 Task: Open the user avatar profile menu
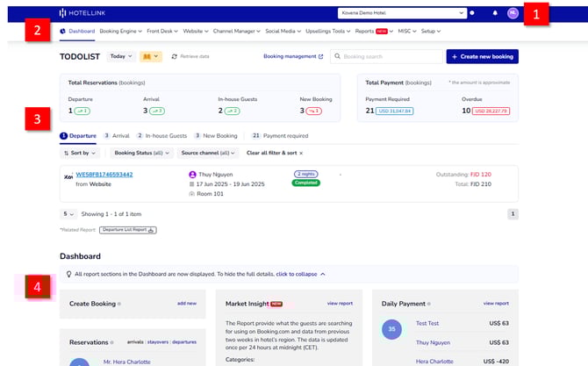tap(513, 13)
